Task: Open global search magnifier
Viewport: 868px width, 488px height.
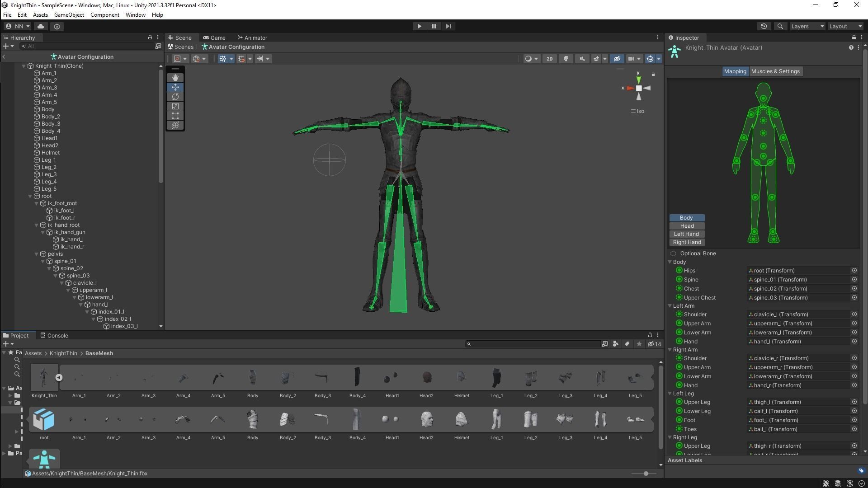Action: [780, 26]
